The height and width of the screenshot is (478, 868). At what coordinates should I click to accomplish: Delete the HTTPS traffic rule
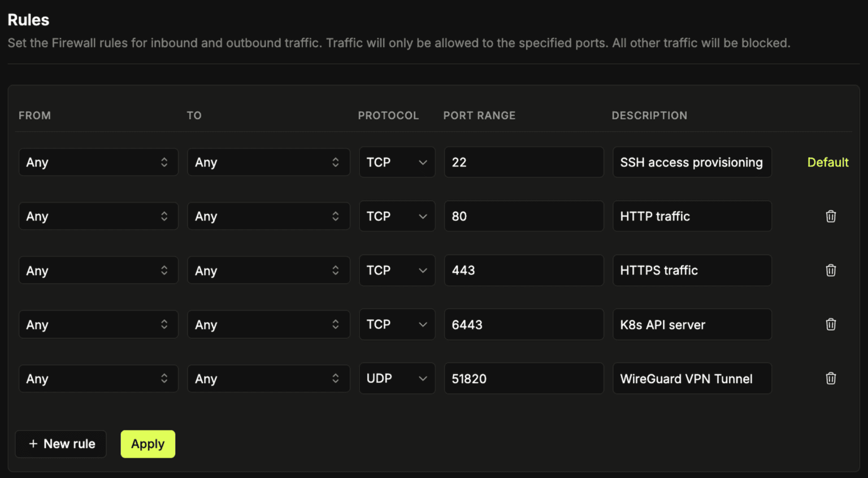[x=831, y=270]
